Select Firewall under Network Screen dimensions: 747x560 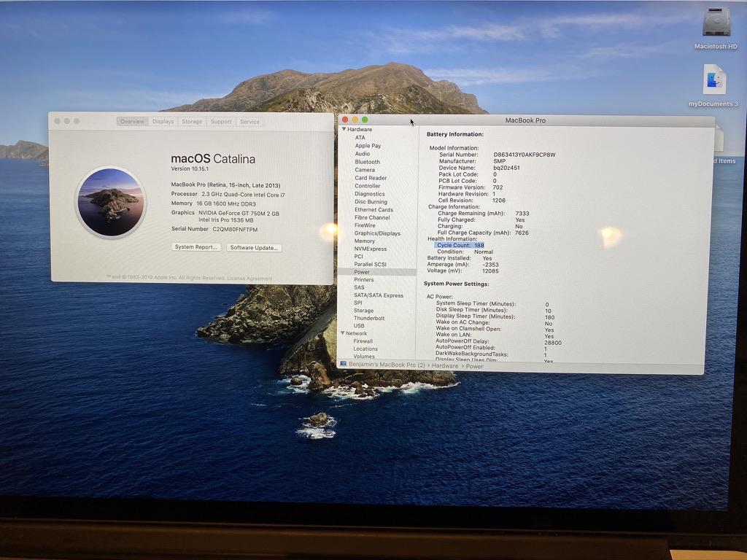coord(363,341)
